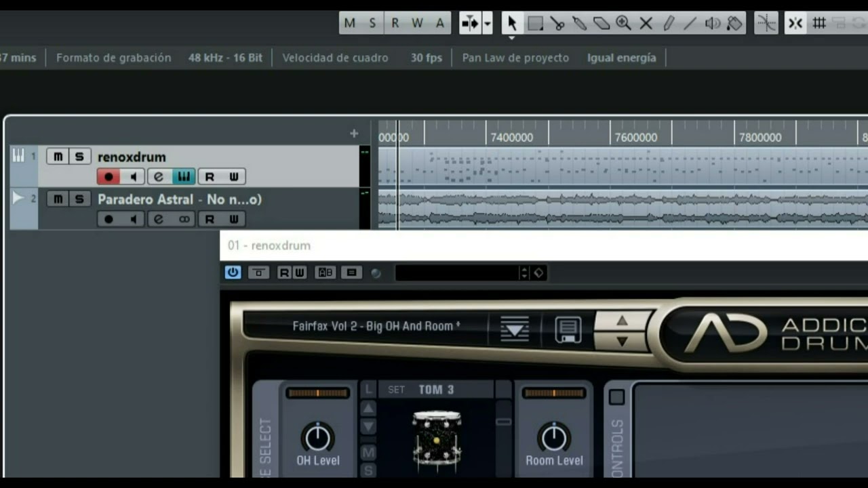Enable Read automation on renoxdrum track
Viewport: 868px width, 488px height.
coord(210,177)
